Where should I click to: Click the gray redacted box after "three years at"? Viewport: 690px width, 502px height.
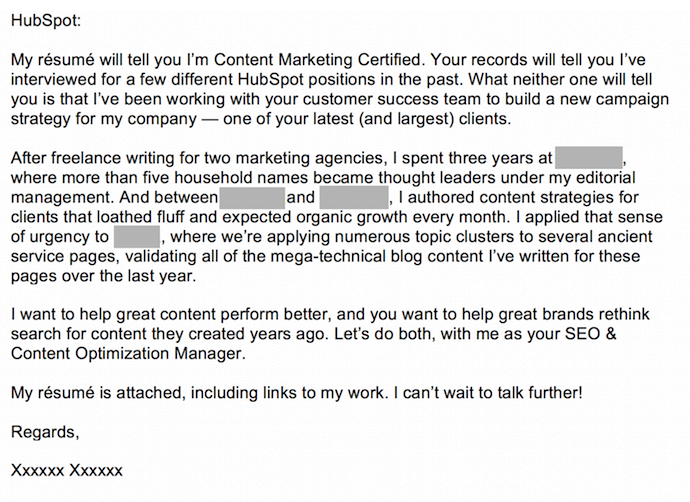(x=589, y=158)
